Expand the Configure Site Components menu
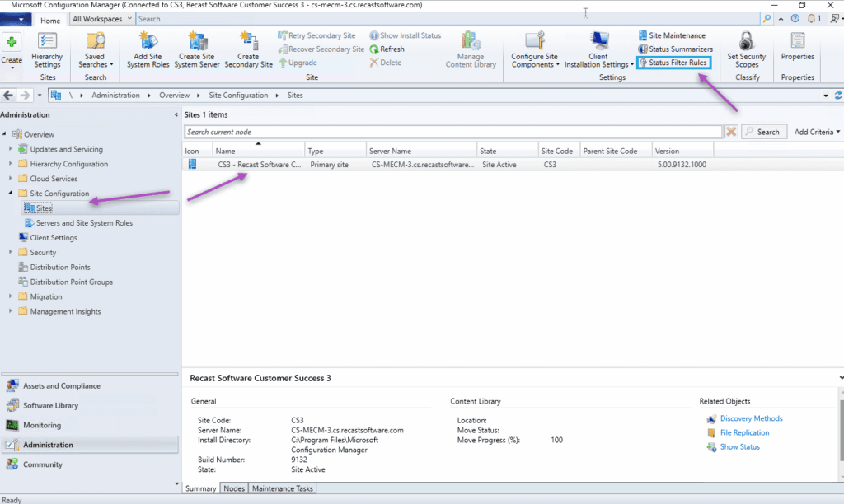 click(x=535, y=49)
